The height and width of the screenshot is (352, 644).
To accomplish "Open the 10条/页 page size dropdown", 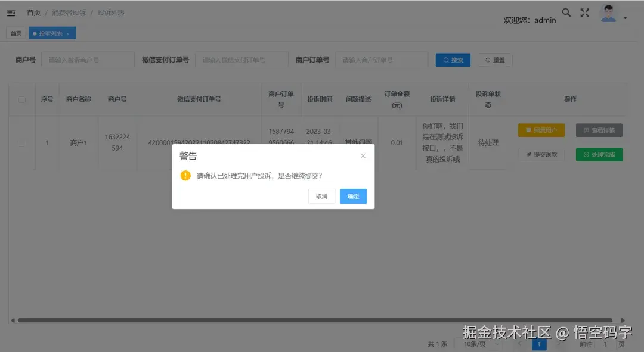I will pos(477,344).
